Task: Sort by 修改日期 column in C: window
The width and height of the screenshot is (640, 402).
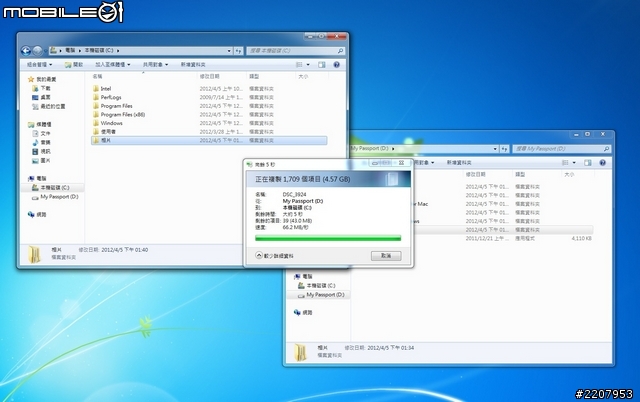Action: click(x=209, y=76)
